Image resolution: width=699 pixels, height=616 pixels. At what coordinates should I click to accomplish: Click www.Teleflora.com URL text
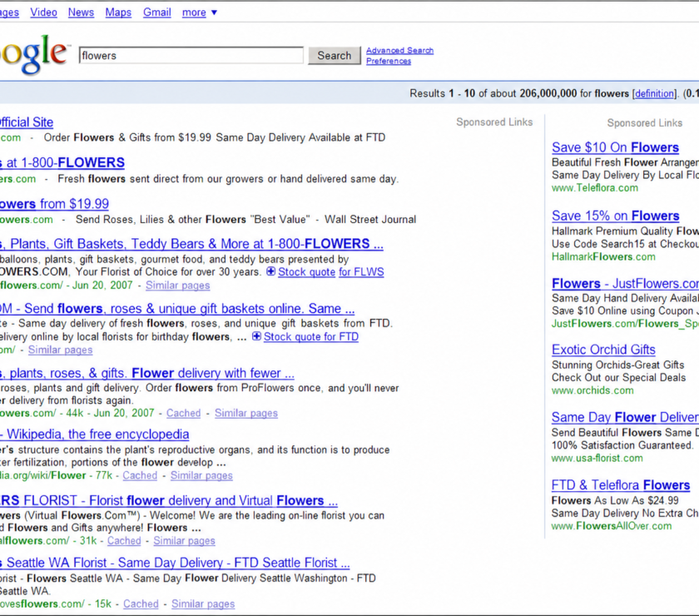click(x=595, y=188)
